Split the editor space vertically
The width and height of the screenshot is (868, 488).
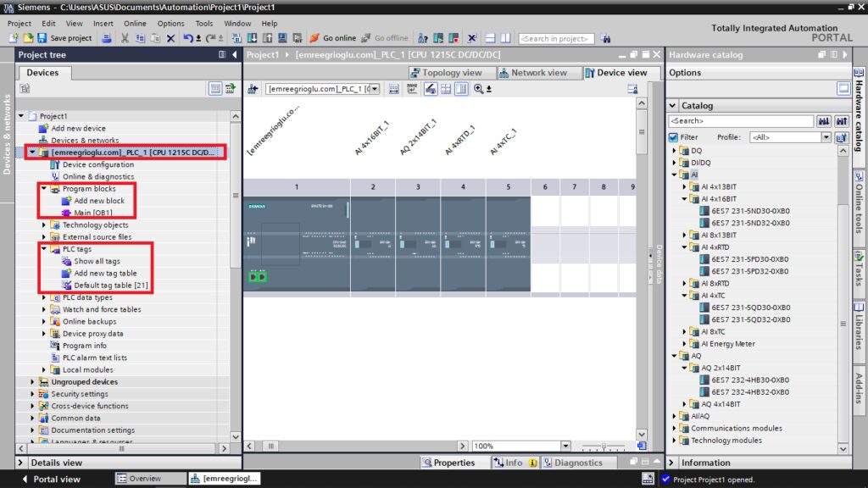505,38
